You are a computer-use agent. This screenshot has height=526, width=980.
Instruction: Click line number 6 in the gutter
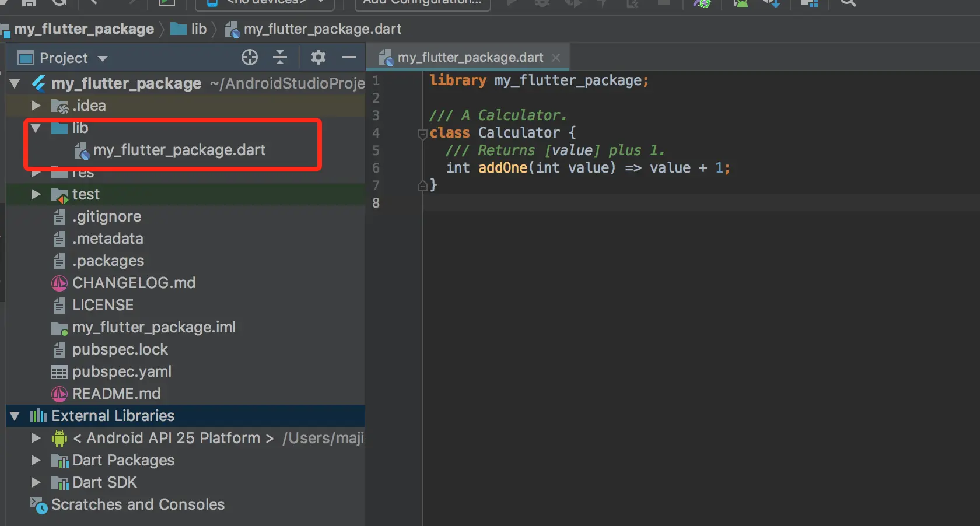376,168
